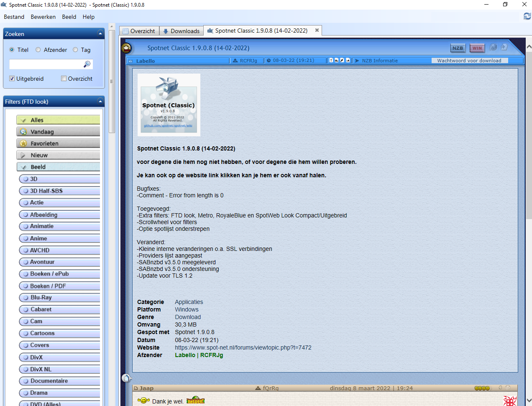Open the spot website globe icon
This screenshot has height=406, width=532.
[494, 47]
